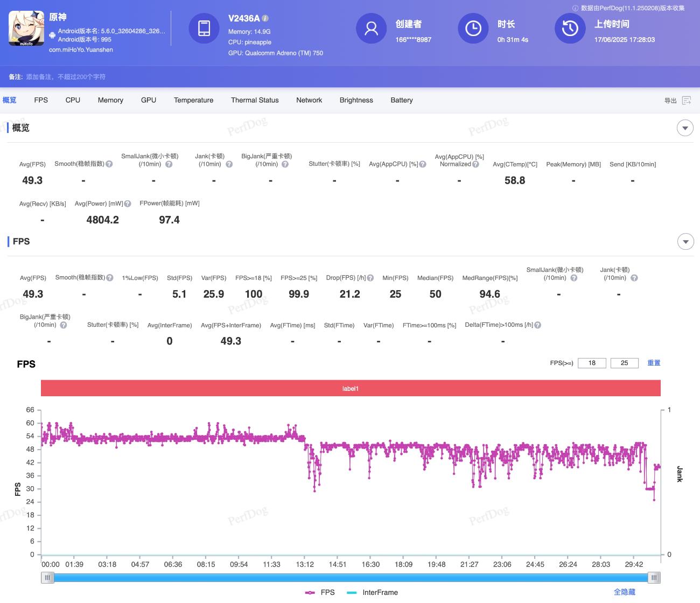This screenshot has height=603, width=700.
Task: Click the export icon next to 导出
Action: click(687, 101)
